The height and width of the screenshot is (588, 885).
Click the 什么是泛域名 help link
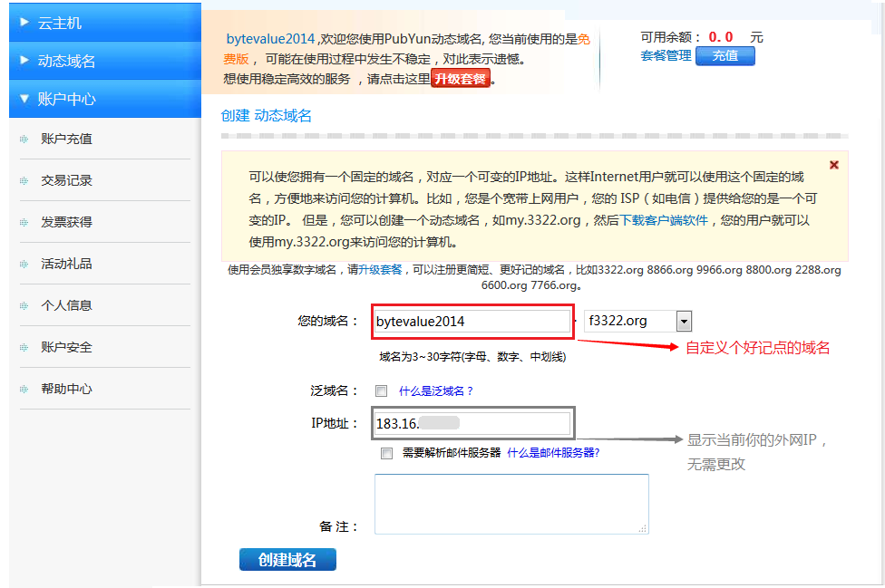coord(436,391)
